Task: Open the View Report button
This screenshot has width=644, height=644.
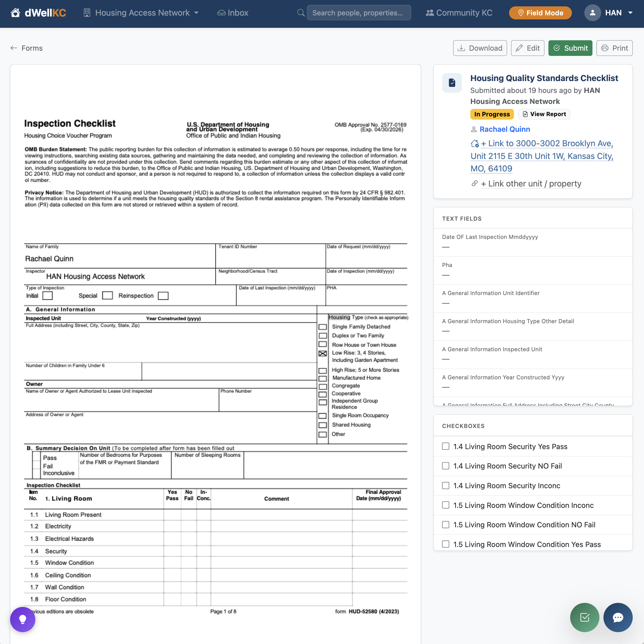Action: click(x=544, y=114)
